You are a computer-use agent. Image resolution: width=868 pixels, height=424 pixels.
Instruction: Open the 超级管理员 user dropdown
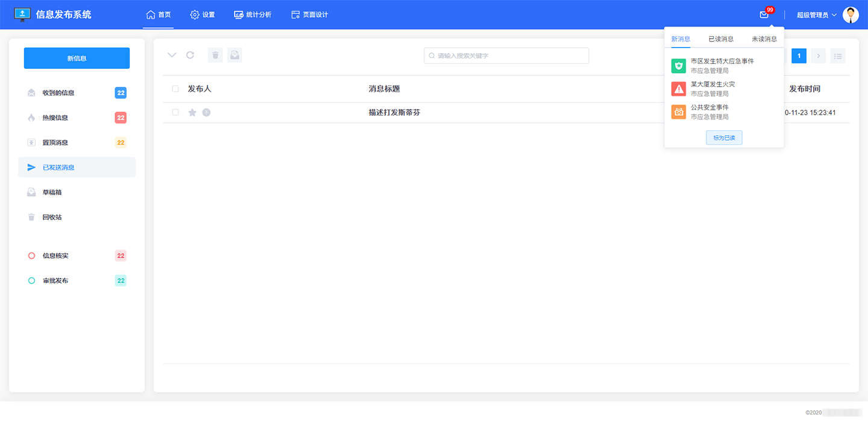pos(816,15)
